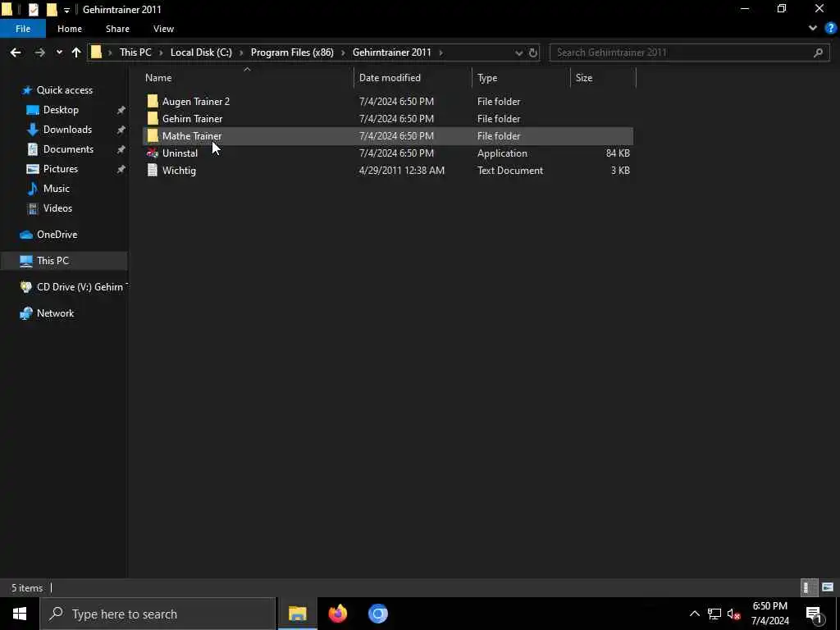Open Music in navigation pane

[x=57, y=189]
